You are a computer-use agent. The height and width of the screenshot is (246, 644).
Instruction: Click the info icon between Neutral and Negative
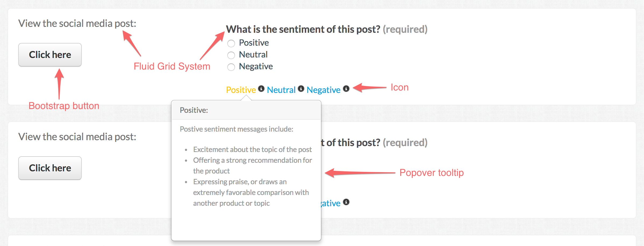pos(301,89)
